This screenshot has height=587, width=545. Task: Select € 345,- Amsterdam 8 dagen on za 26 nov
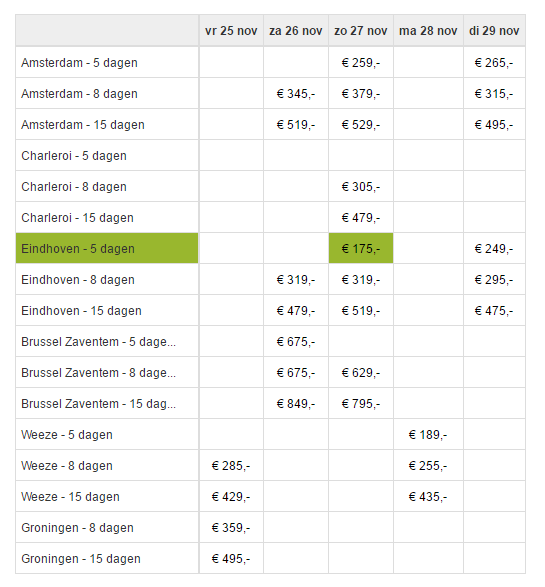296,94
